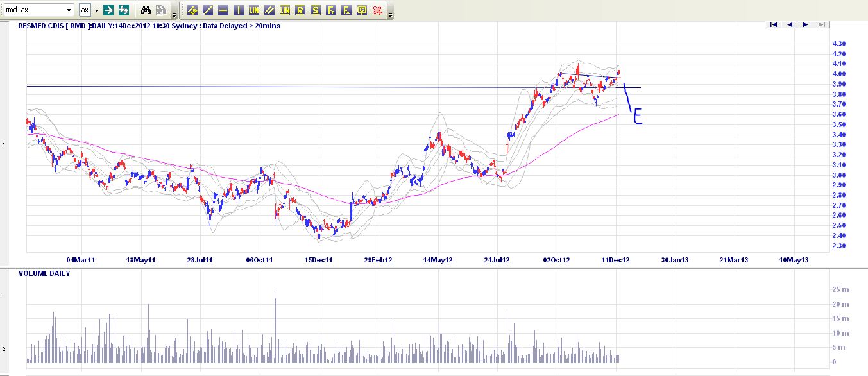Open overflow options of the first toolbar

[x=174, y=14]
